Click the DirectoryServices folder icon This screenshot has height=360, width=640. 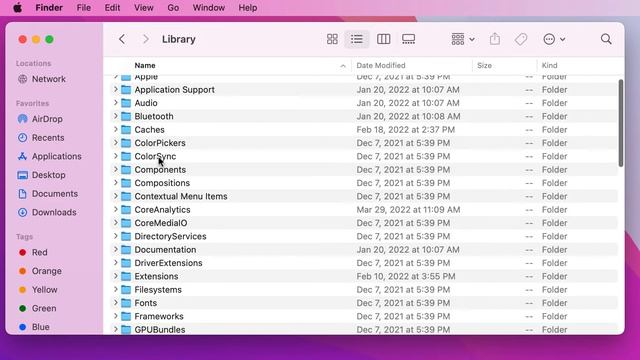(x=126, y=236)
